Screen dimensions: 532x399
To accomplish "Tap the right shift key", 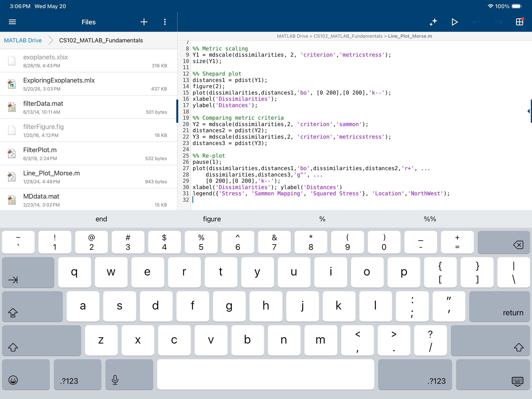I will tap(490, 340).
